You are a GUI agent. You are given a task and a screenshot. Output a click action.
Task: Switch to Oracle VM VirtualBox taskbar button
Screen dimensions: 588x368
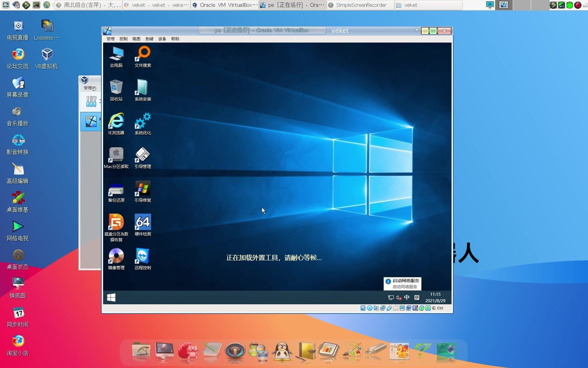(x=225, y=5)
